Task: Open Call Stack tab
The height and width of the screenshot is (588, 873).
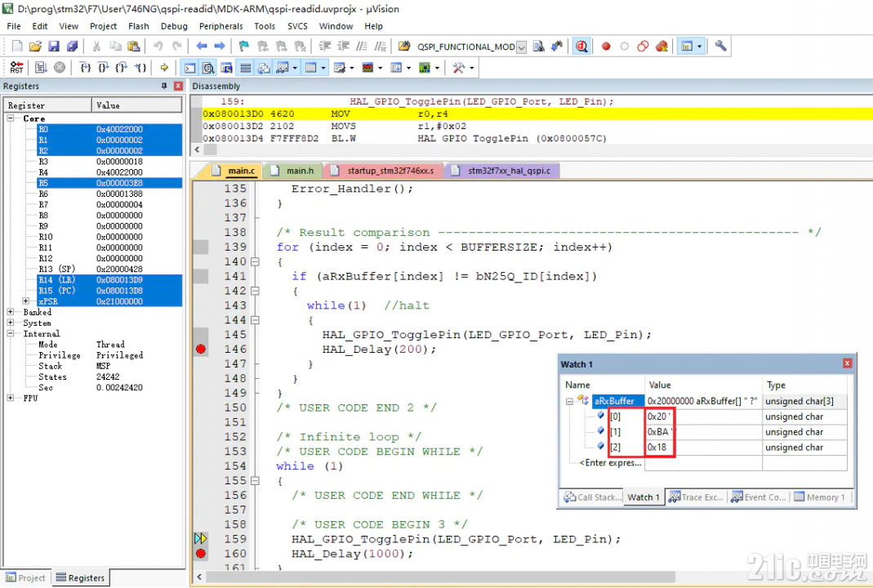Action: click(x=593, y=497)
